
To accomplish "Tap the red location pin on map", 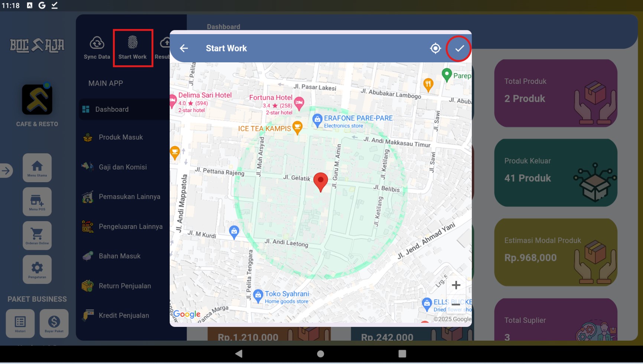I will [x=320, y=182].
